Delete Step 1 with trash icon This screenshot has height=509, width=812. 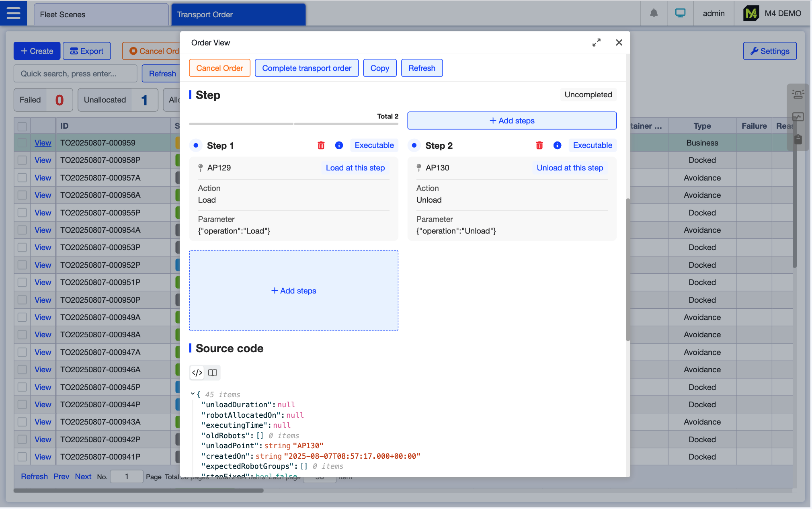point(321,146)
